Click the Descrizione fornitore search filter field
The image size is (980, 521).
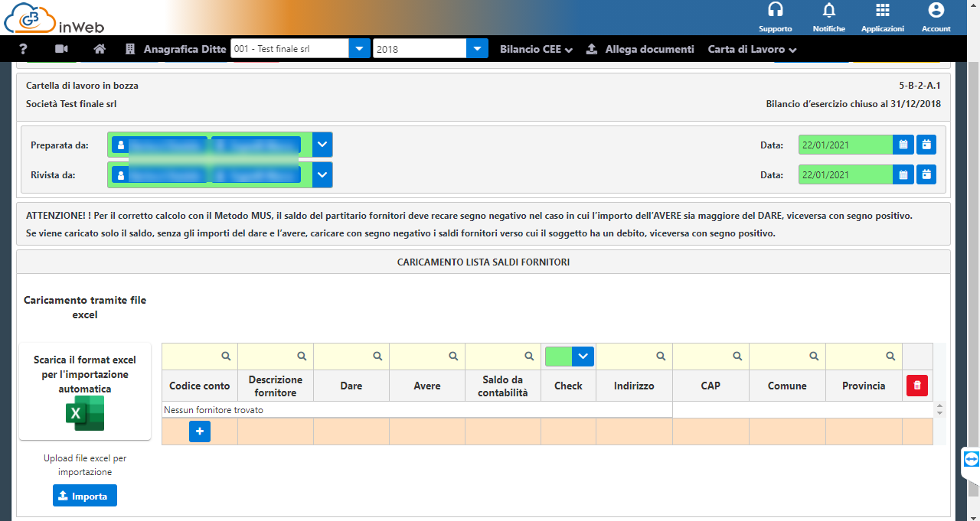click(x=269, y=357)
